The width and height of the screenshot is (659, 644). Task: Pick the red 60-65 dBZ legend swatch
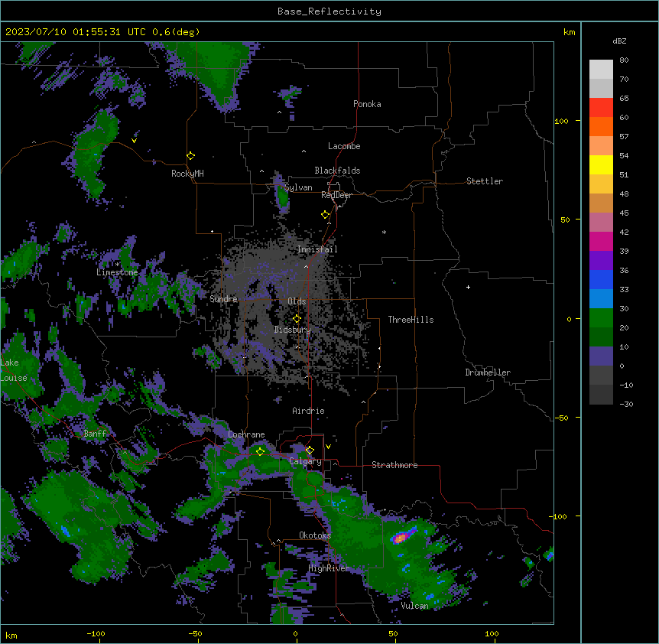(x=601, y=108)
